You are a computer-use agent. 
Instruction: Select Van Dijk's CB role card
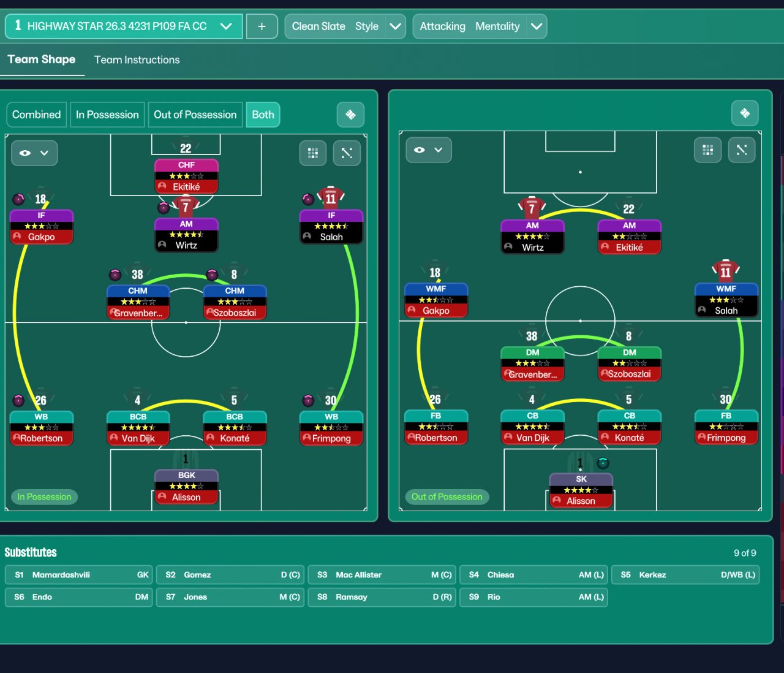[532, 427]
